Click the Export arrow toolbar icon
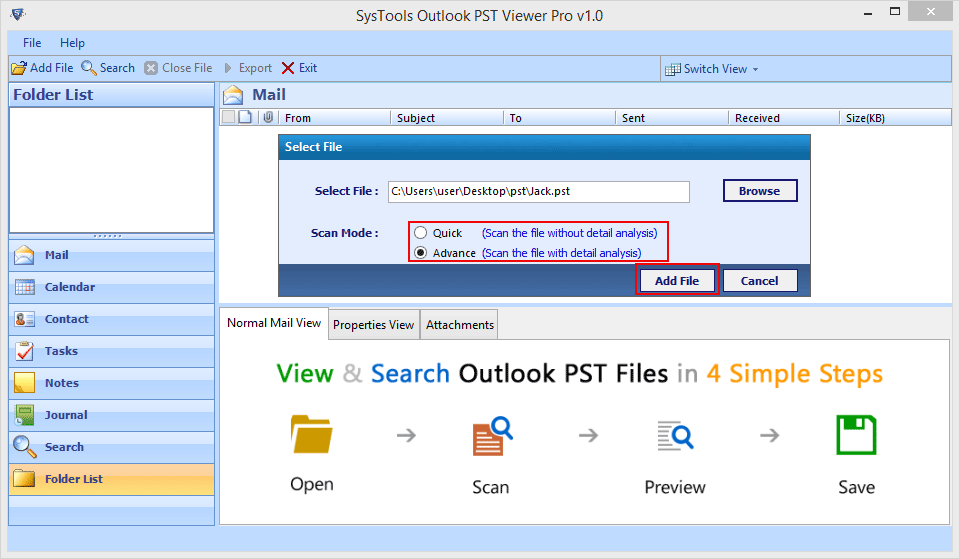960x559 pixels. tap(228, 68)
